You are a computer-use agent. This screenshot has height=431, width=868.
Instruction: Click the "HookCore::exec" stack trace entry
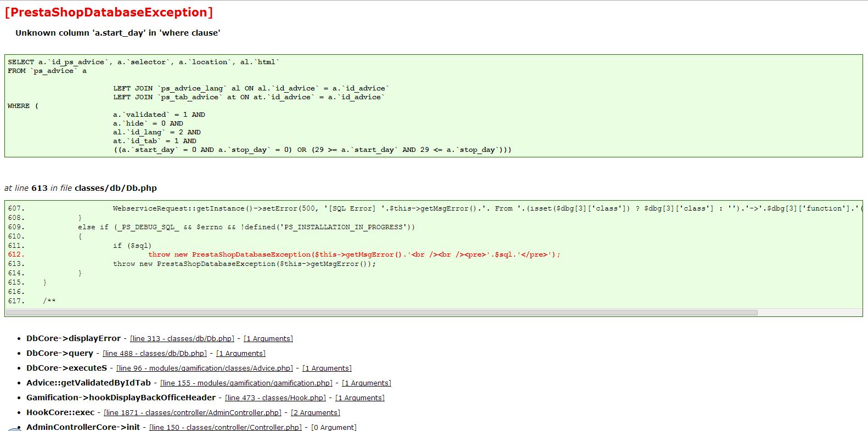pos(60,412)
